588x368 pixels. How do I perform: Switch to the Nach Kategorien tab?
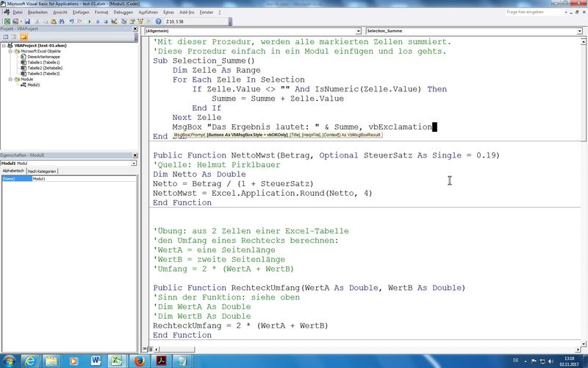coord(42,171)
